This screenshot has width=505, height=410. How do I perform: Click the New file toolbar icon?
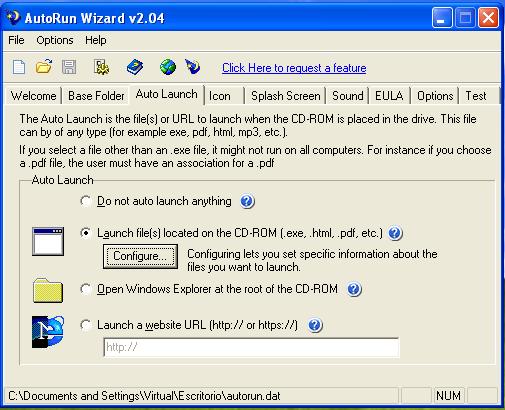tap(19, 67)
